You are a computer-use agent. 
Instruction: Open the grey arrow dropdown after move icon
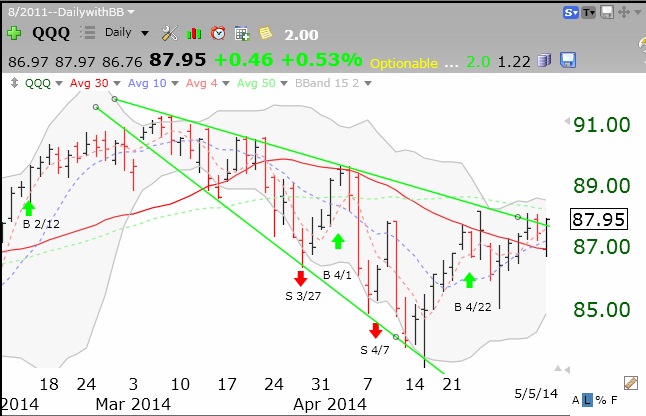click(639, 12)
